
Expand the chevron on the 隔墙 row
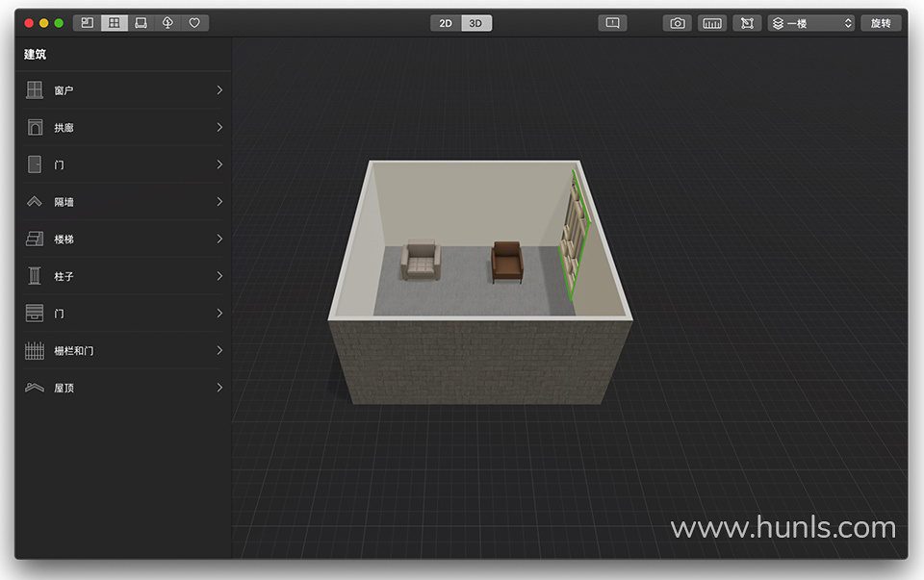coord(219,201)
